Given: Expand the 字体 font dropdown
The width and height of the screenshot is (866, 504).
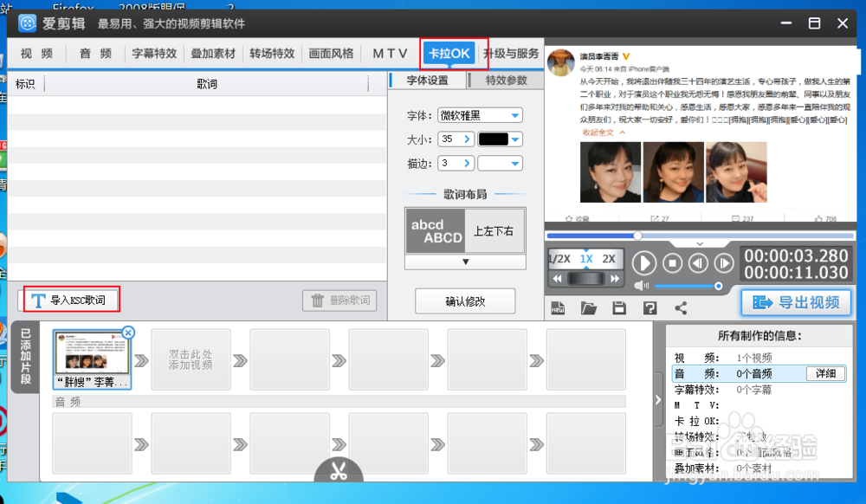Looking at the screenshot, I should pos(514,115).
